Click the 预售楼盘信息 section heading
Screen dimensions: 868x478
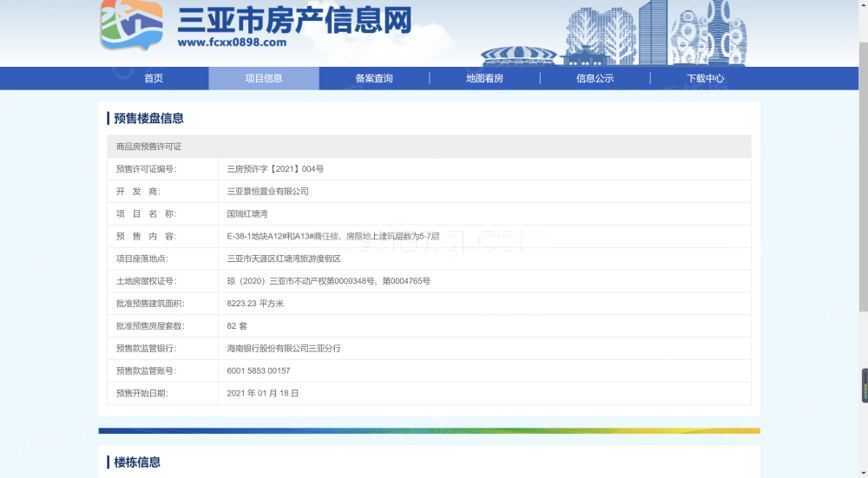tap(148, 118)
